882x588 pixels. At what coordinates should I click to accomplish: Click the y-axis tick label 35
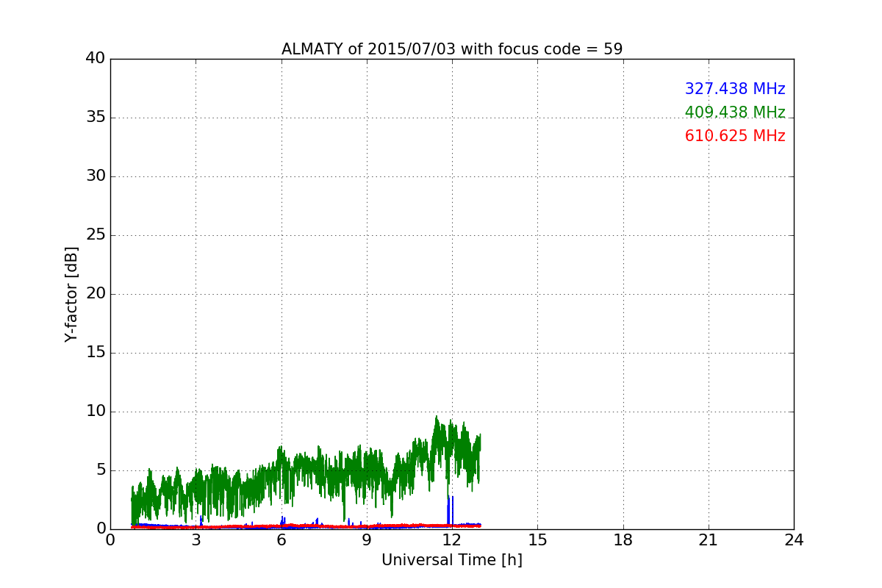96,118
